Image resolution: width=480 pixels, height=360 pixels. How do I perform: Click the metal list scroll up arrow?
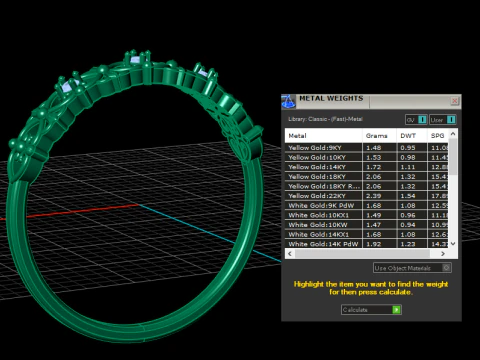tap(453, 134)
